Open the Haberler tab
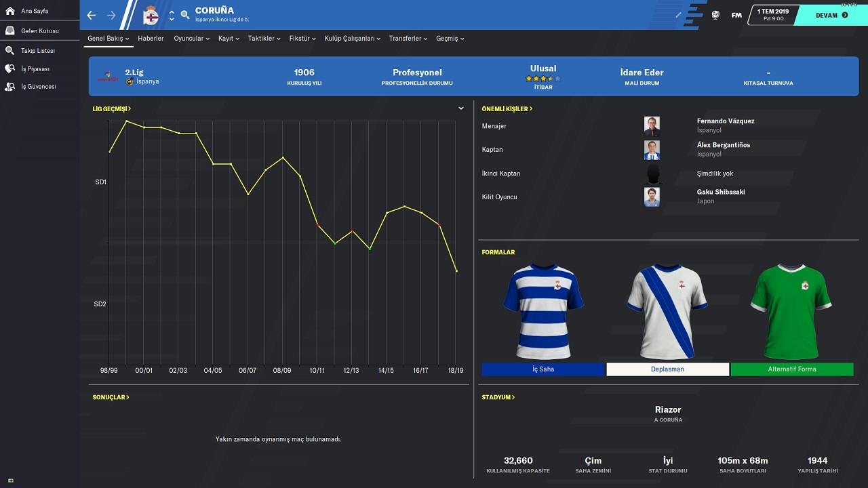Screen dimensions: 868x488 [151, 39]
